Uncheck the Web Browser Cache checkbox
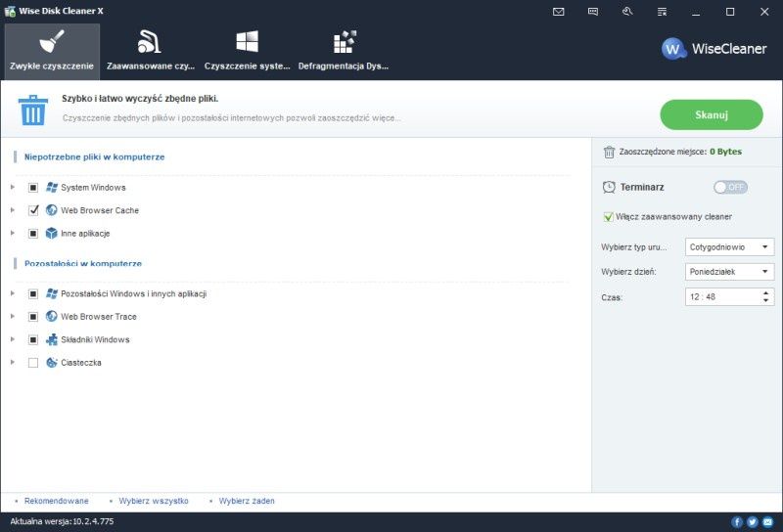Viewport: 783px width, 532px height. tap(33, 210)
